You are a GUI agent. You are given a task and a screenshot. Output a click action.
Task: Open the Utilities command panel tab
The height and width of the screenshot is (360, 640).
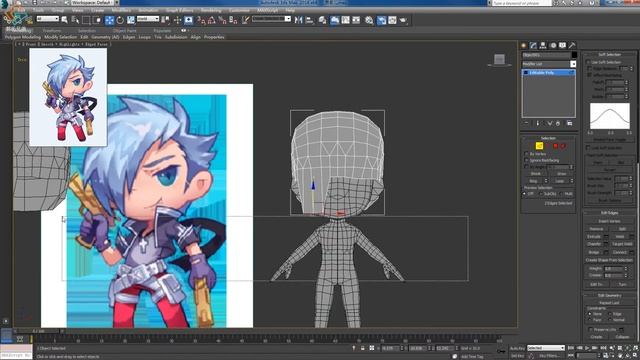click(572, 45)
